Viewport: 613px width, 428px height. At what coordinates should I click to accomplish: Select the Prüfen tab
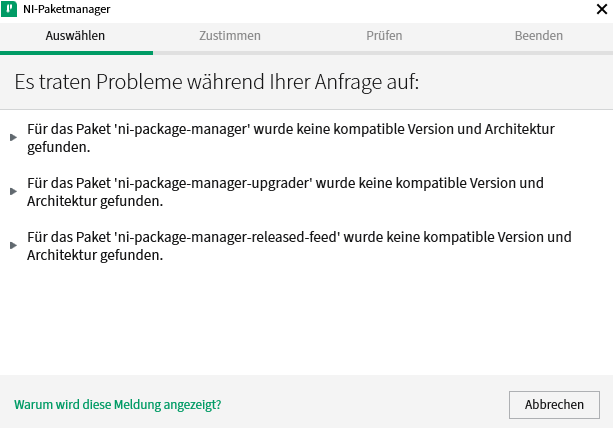tap(384, 36)
